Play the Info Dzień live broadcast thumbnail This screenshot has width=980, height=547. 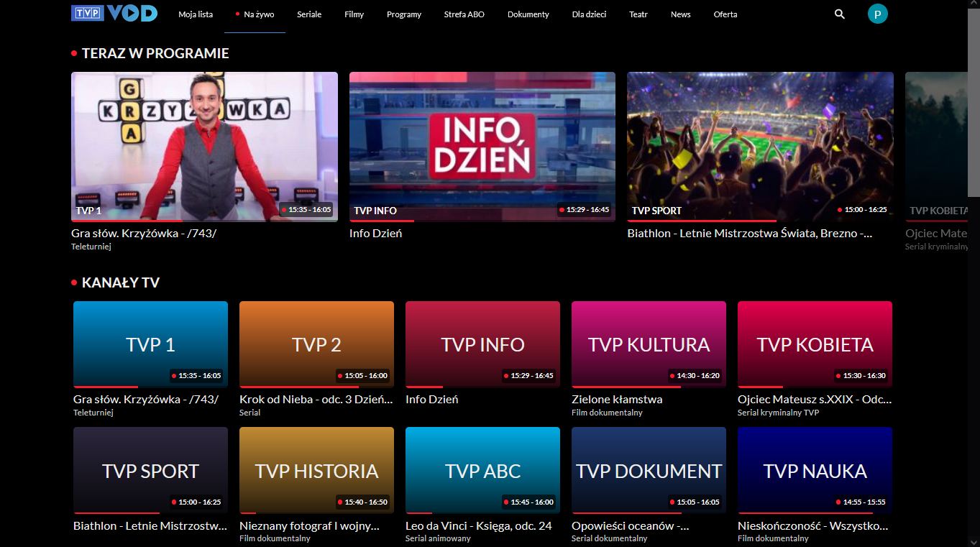click(x=482, y=146)
